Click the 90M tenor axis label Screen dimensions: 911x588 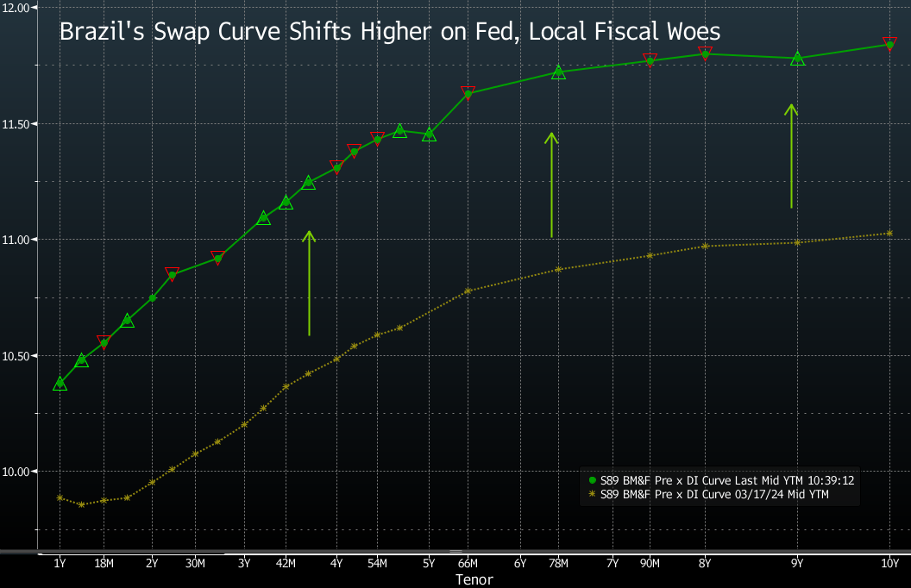click(650, 563)
